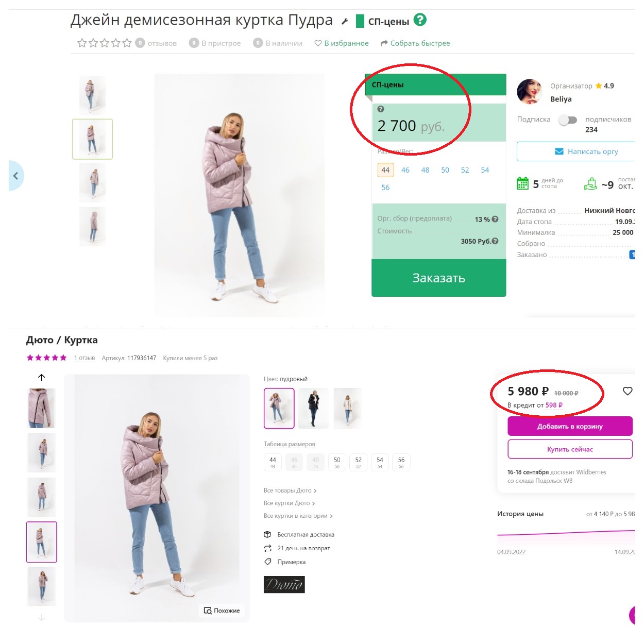Select the dark jacket color variant swatch
This screenshot has height=644, width=644.
313,408
